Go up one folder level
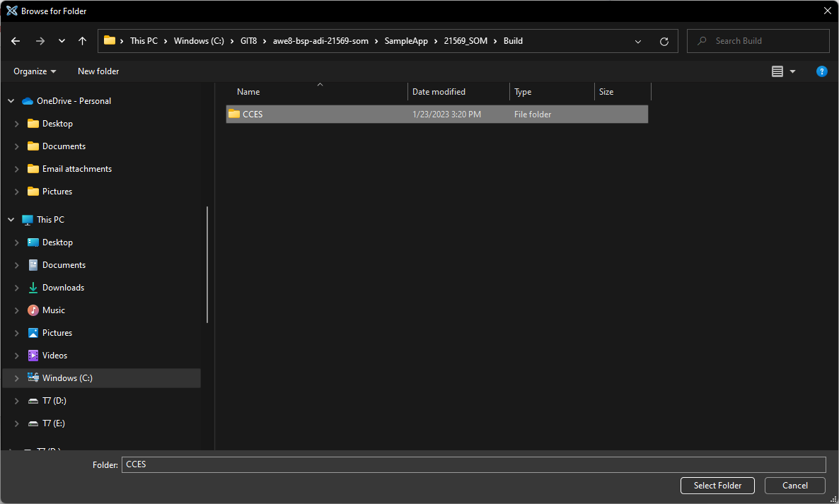Image resolution: width=839 pixels, height=504 pixels. coord(83,41)
